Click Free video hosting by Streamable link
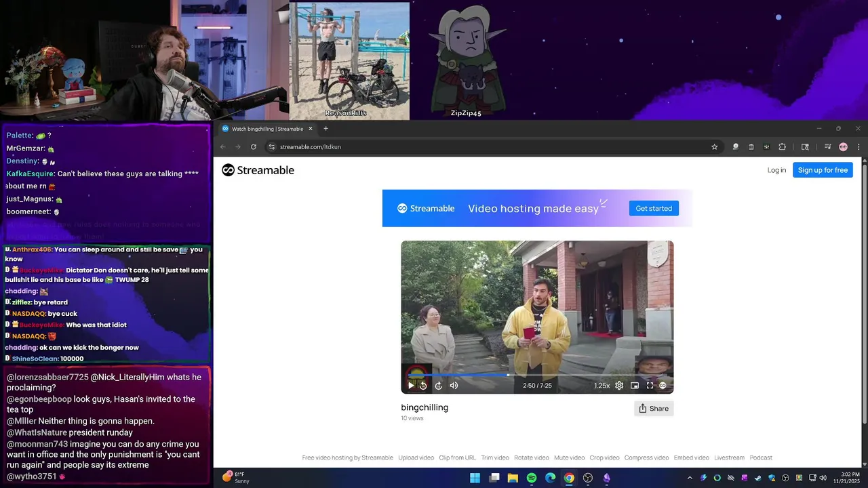The width and height of the screenshot is (868, 488). (347, 457)
